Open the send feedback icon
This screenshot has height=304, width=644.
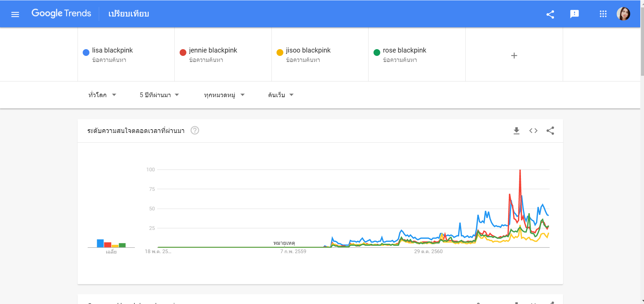[x=575, y=14]
